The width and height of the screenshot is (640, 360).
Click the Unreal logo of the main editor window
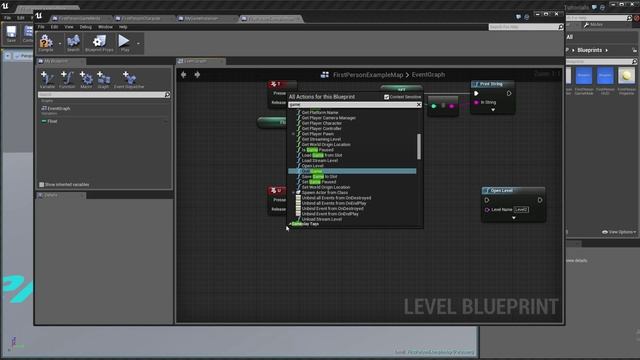coord(5,6)
